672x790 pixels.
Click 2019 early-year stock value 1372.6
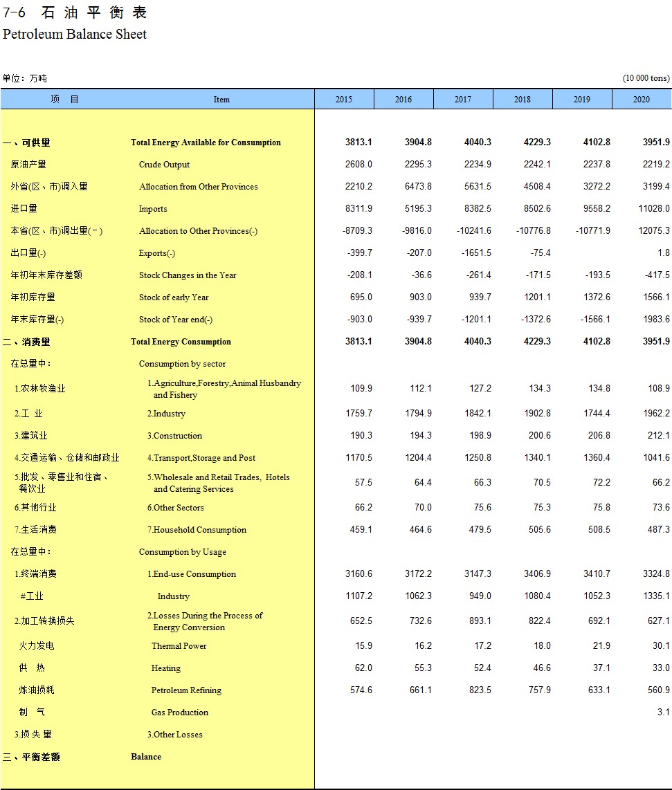(597, 297)
